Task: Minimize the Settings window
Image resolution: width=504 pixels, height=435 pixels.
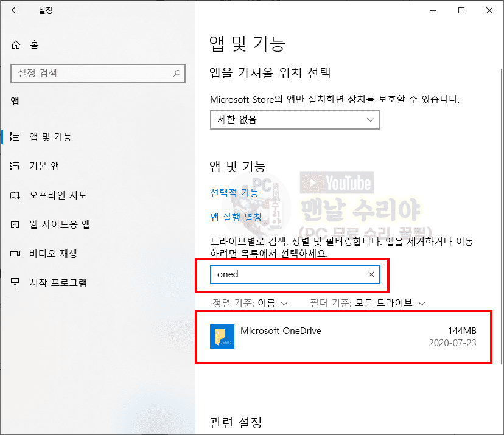Action: coord(433,10)
